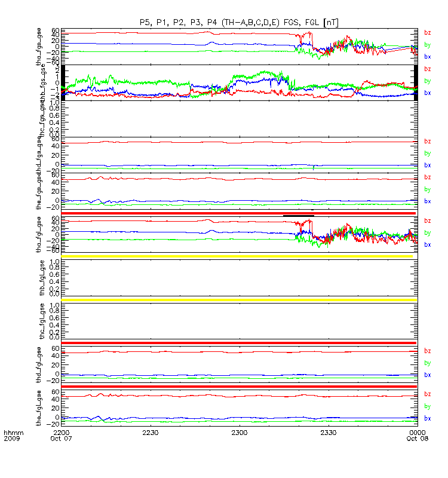Click the 2009 year label

tap(11, 439)
